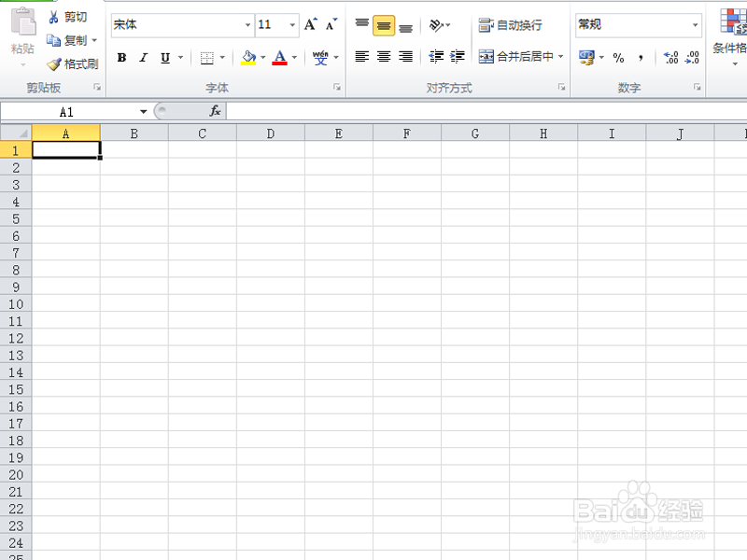Screen dimensions: 747x560
Task: Align text right
Action: pos(405,57)
